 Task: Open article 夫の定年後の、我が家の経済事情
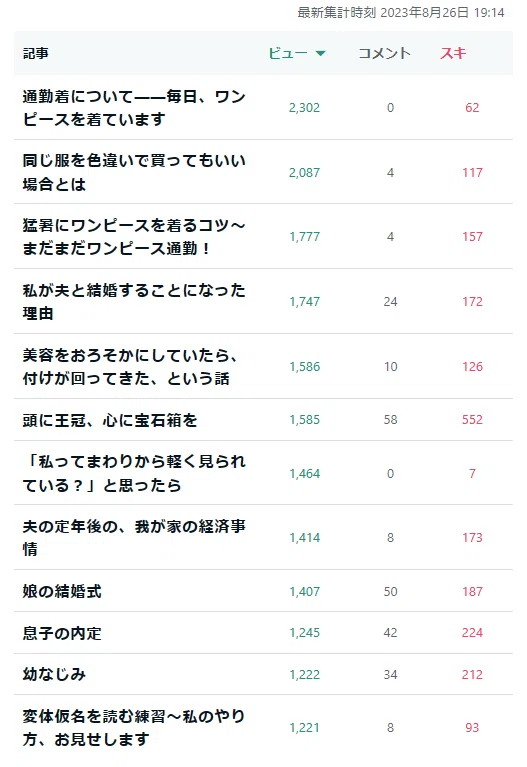134,538
